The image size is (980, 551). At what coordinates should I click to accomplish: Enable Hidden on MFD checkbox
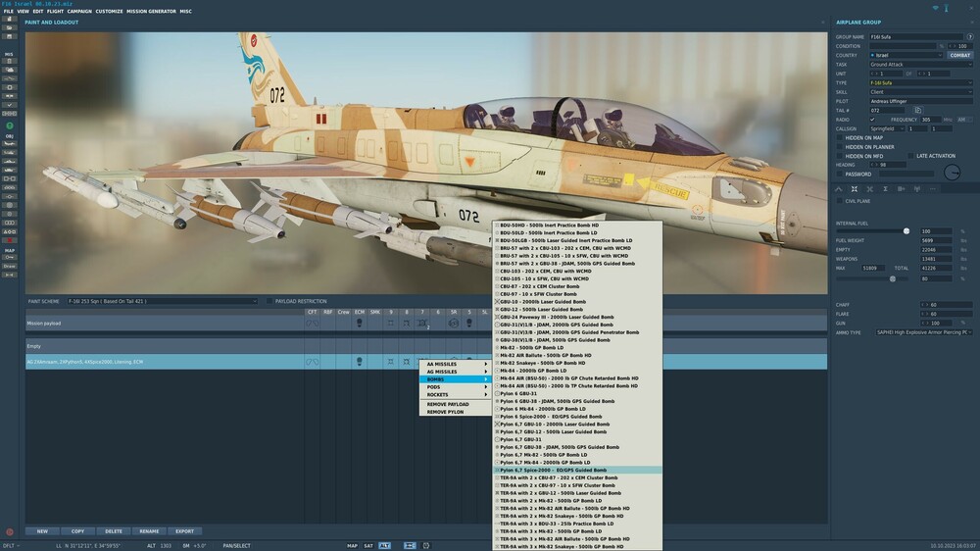(840, 156)
